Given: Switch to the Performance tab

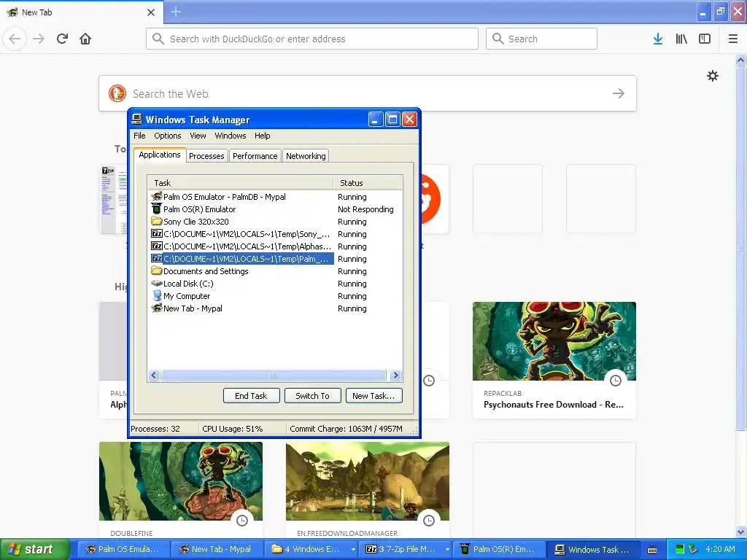Looking at the screenshot, I should (255, 156).
